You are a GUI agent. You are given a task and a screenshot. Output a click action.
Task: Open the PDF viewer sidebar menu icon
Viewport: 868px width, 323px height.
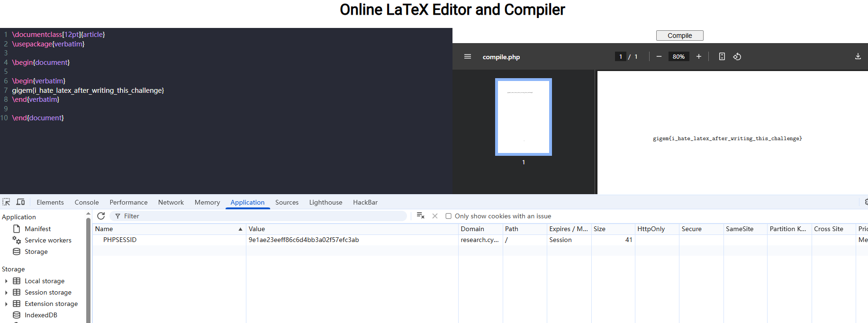point(467,57)
